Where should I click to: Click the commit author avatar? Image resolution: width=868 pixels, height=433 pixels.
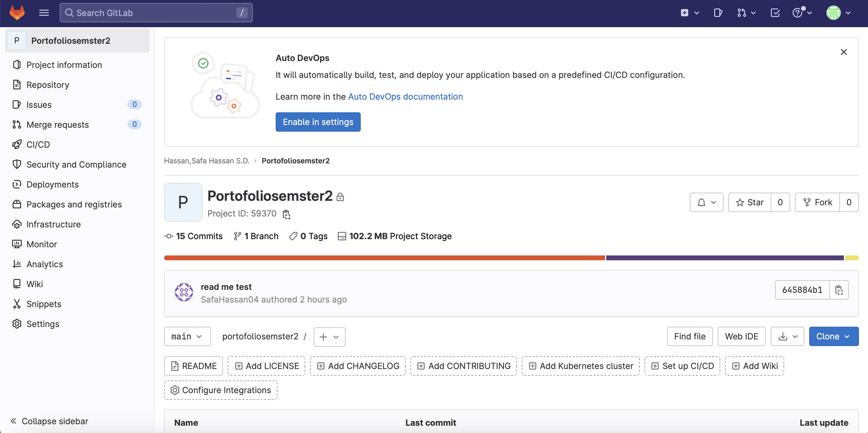[x=184, y=292]
